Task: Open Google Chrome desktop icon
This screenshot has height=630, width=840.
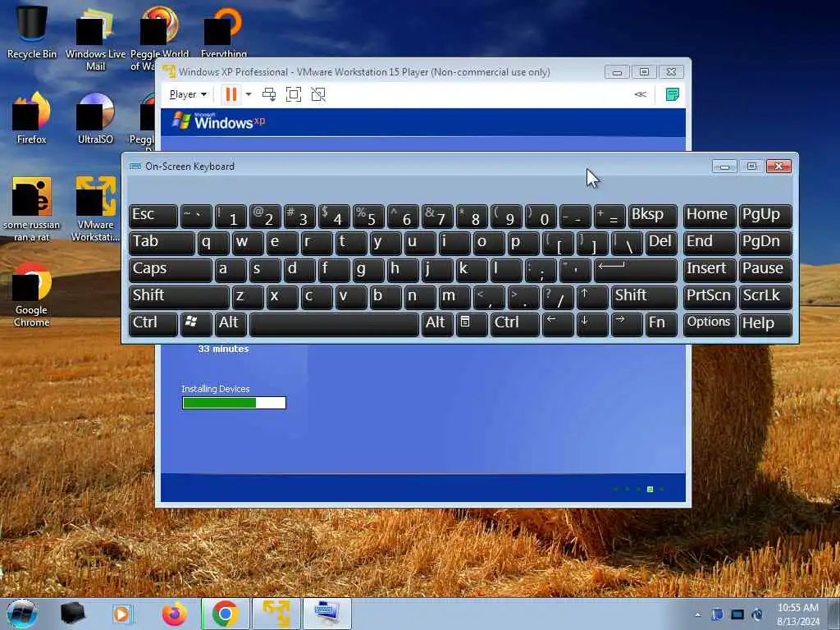Action: coord(32,294)
